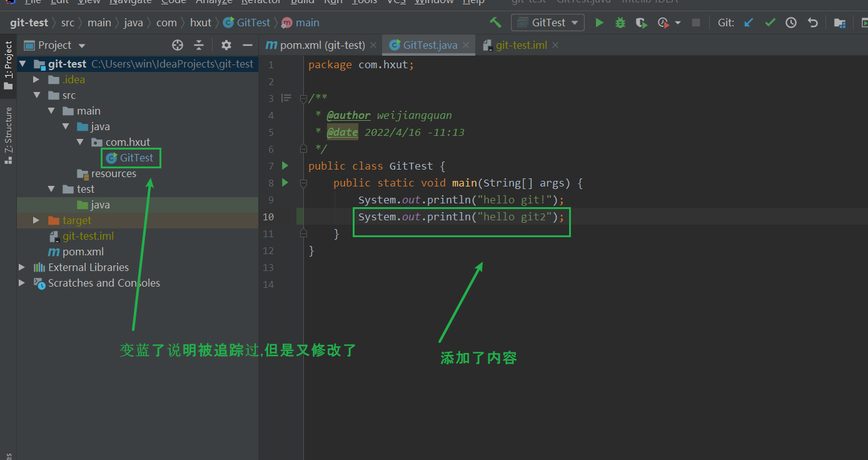This screenshot has width=868, height=460.
Task: Fold the Javadoc comment at line 3
Action: (303, 98)
